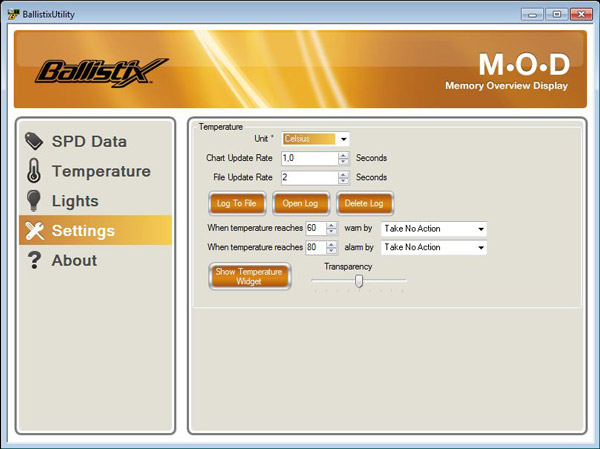Click the Settings wrench icon
Viewport: 600px width, 449px height.
pos(34,230)
